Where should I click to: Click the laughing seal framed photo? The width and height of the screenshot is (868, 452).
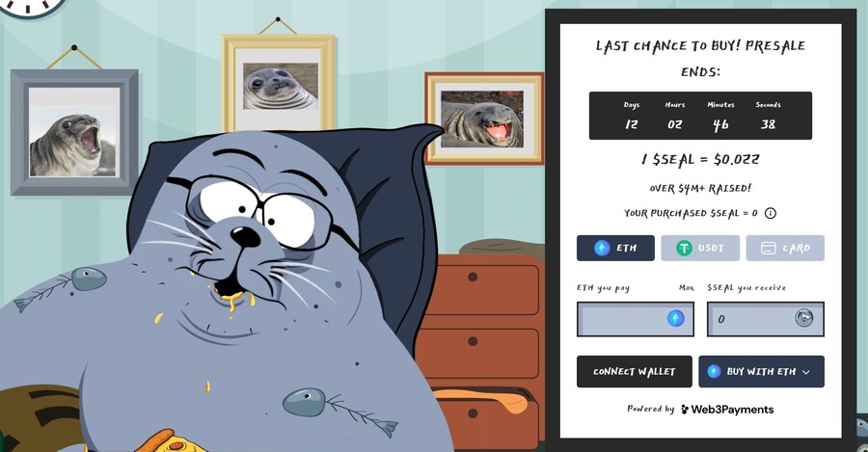(483, 119)
